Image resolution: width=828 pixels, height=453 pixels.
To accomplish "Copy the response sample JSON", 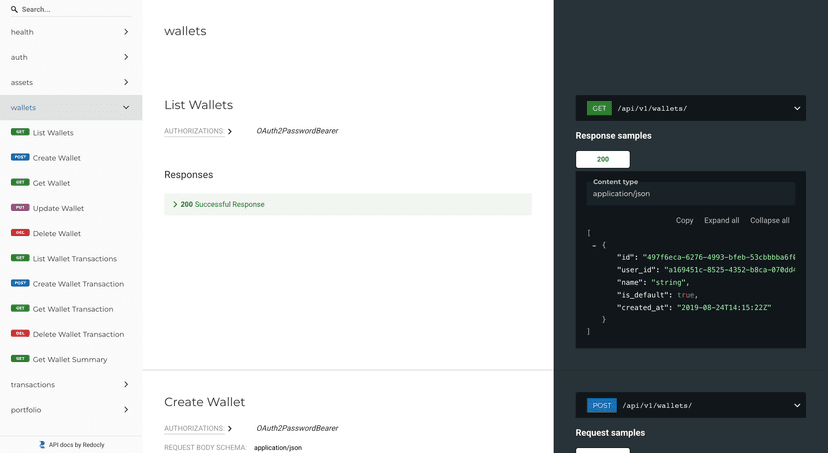I will click(684, 221).
